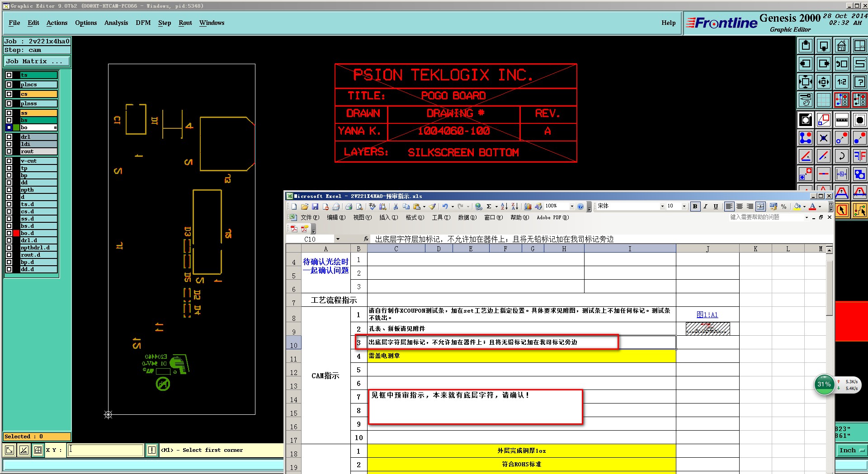
Task: Click the Excel Print icon
Action: pos(349,206)
